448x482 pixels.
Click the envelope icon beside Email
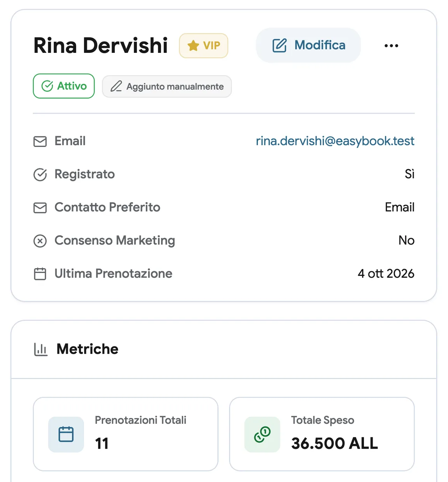point(40,141)
